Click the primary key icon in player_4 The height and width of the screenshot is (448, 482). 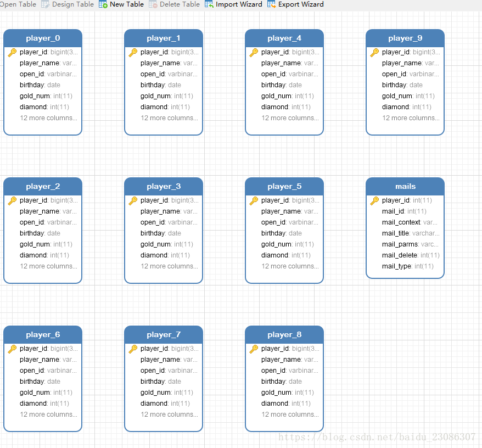[x=254, y=52]
